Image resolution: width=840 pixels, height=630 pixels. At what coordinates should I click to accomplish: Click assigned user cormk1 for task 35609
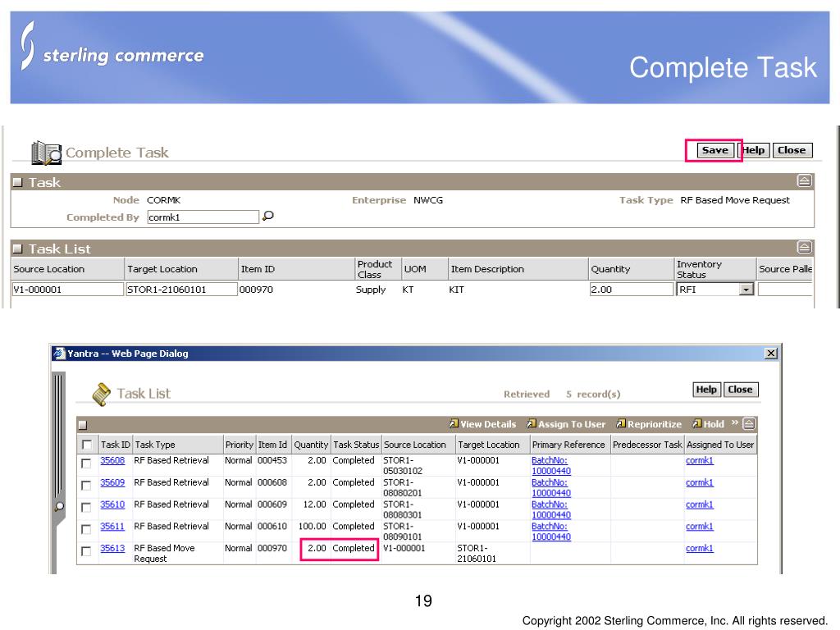pyautogui.click(x=700, y=482)
